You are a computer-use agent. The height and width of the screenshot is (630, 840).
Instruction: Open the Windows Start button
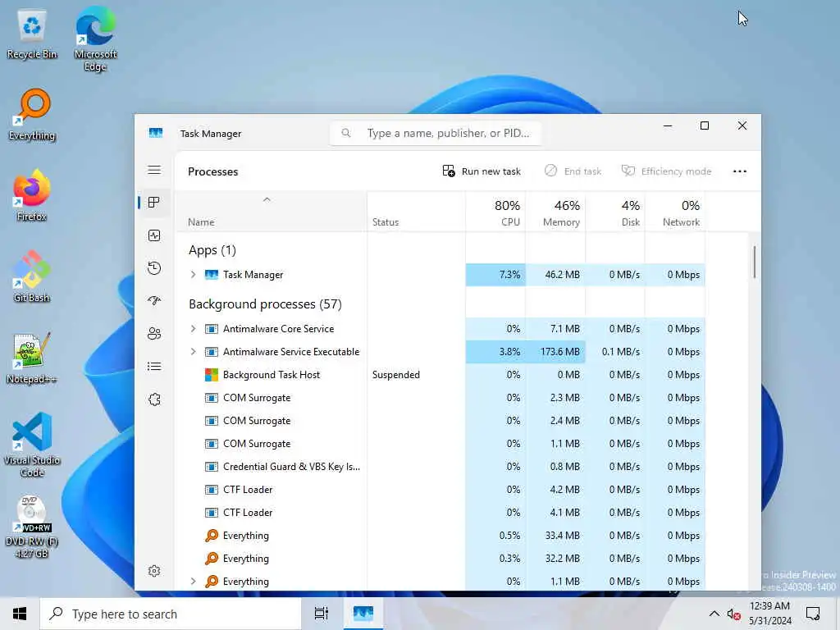click(20, 614)
